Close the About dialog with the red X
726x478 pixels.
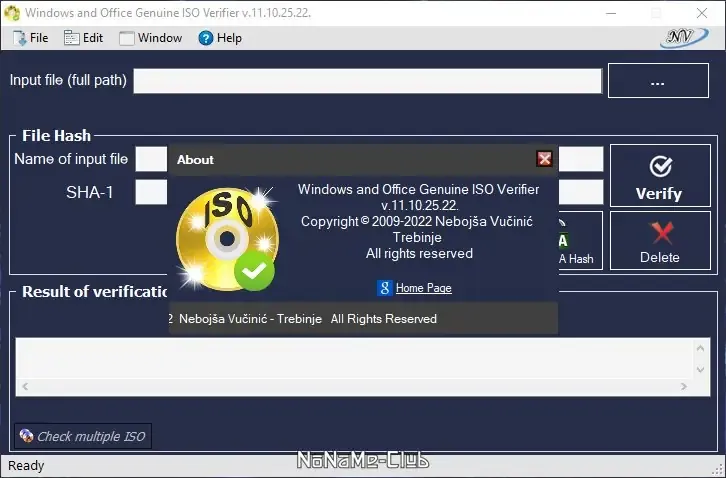(544, 159)
